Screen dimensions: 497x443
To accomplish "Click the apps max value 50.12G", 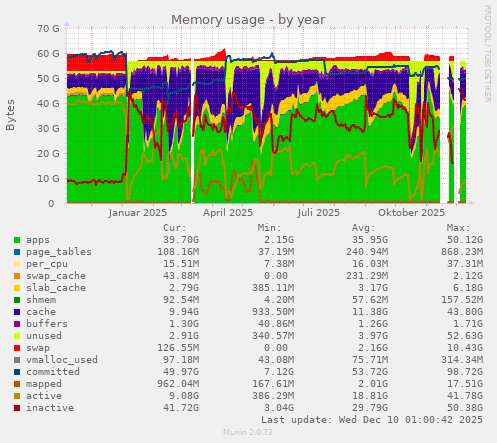I will pyautogui.click(x=465, y=240).
